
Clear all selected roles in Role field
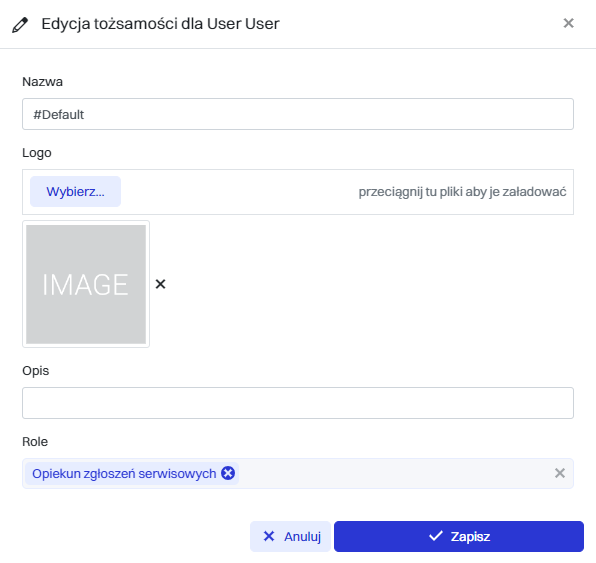[560, 473]
